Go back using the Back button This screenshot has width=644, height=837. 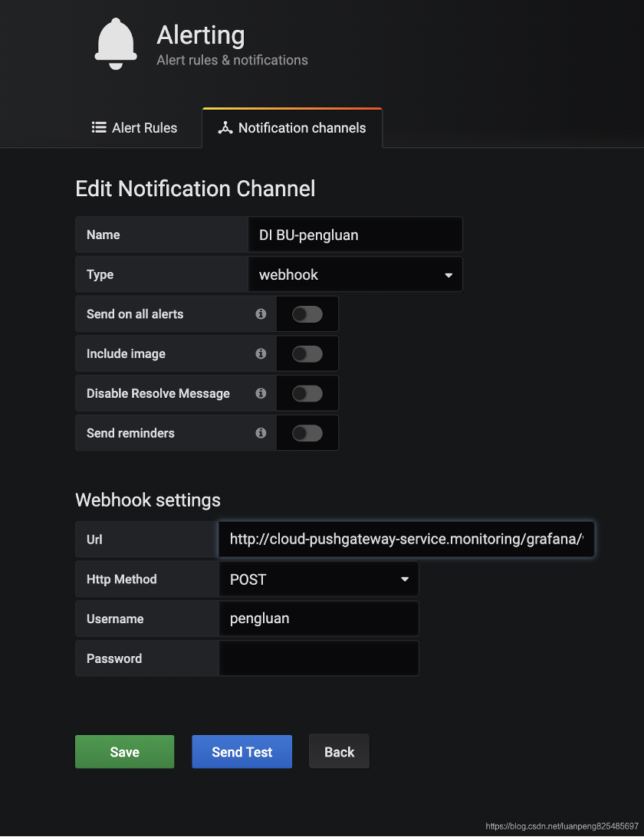point(339,752)
